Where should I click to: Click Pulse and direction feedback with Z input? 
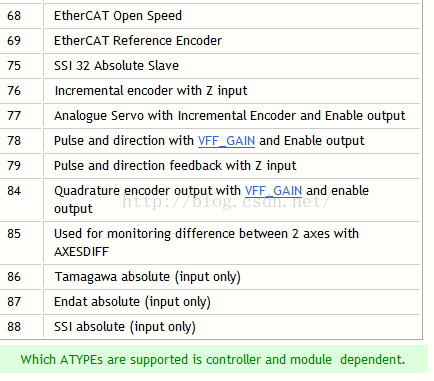tap(175, 166)
